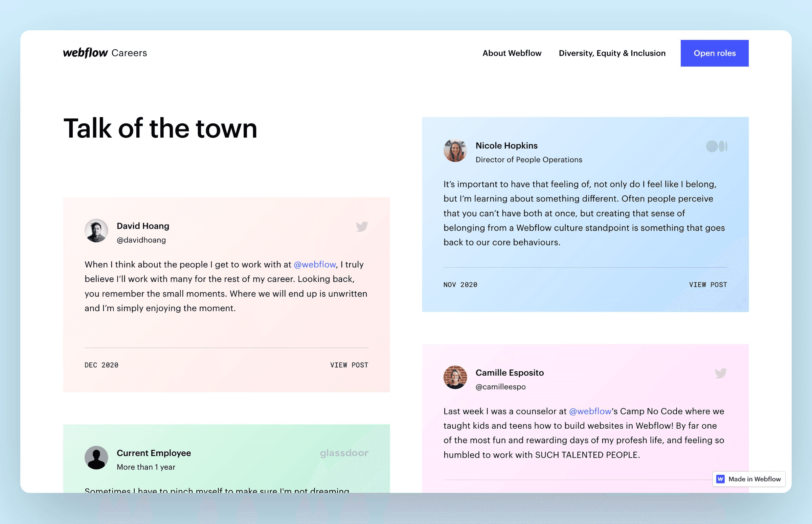The width and height of the screenshot is (812, 524).
Task: Click the Talk of the town heading
Action: click(x=160, y=128)
